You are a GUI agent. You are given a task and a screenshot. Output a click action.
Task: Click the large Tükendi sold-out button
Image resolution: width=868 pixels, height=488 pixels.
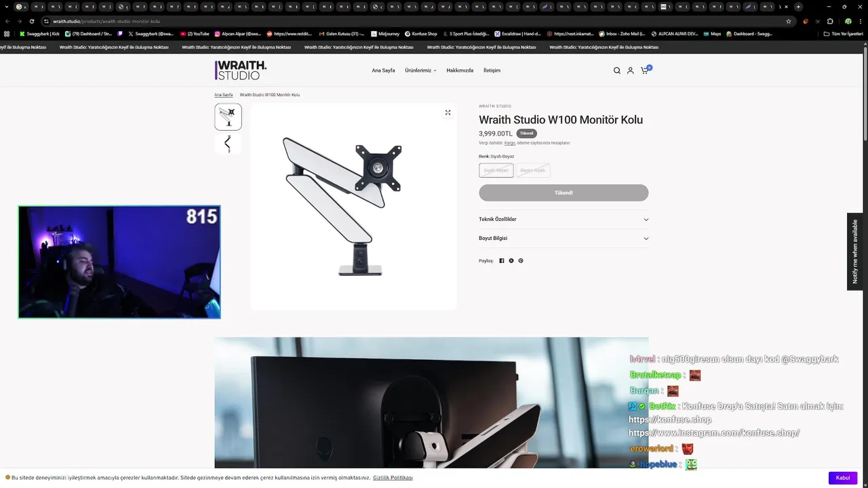564,192
